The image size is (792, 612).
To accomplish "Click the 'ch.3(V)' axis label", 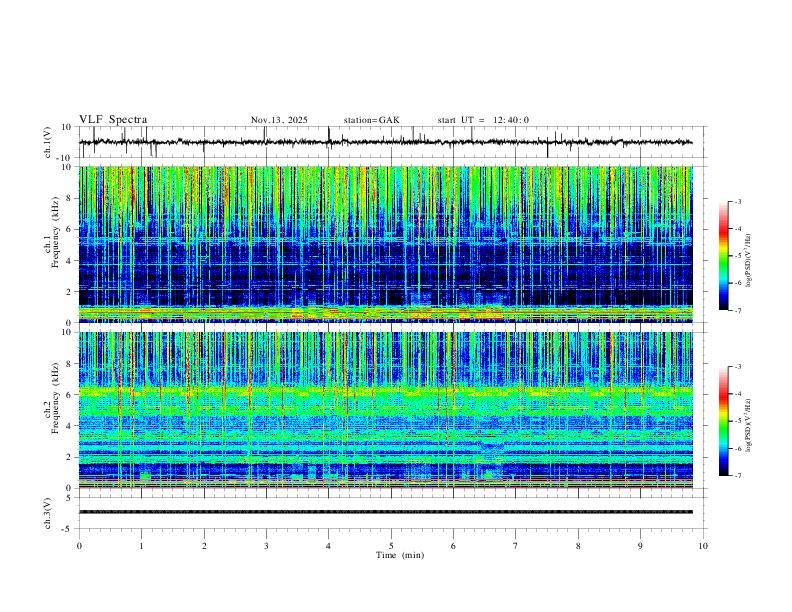I will coord(47,514).
